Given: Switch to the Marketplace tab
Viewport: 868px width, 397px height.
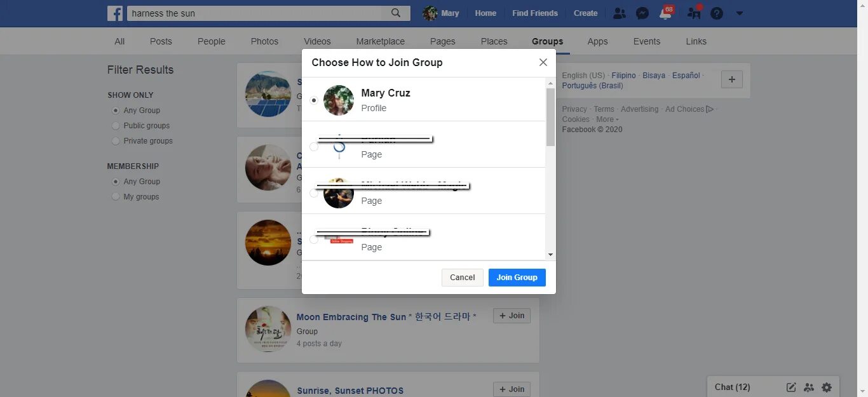Looking at the screenshot, I should (380, 41).
